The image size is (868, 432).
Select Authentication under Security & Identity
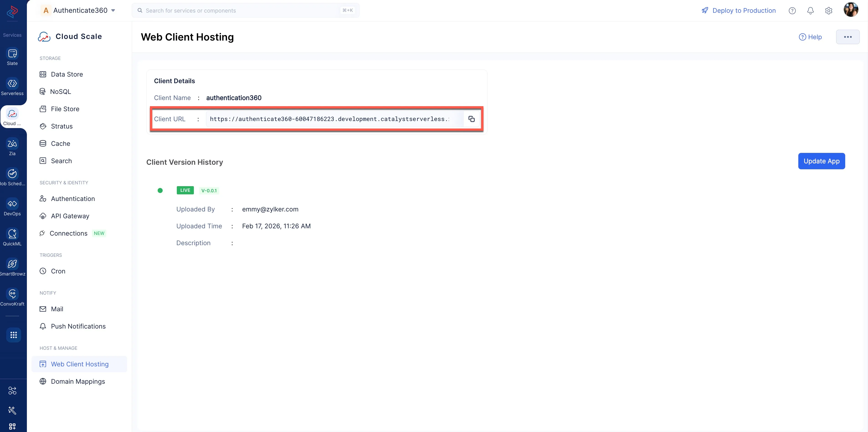tap(73, 198)
